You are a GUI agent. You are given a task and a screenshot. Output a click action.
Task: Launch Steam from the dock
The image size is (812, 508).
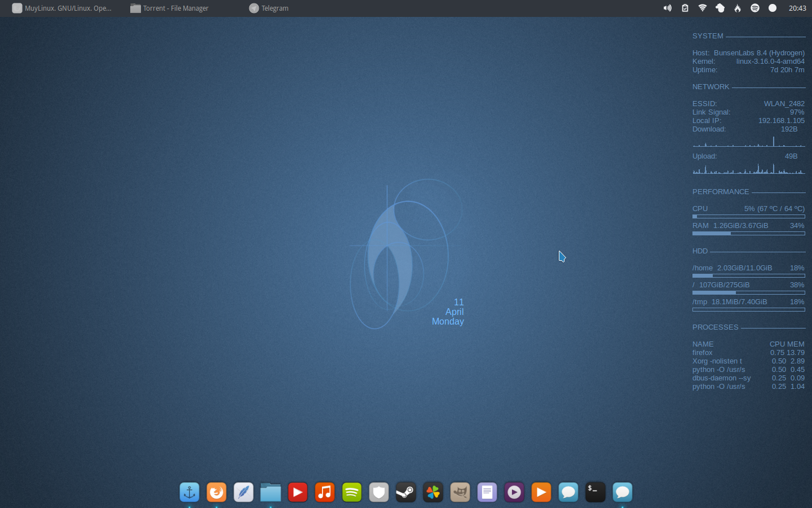tap(406, 492)
